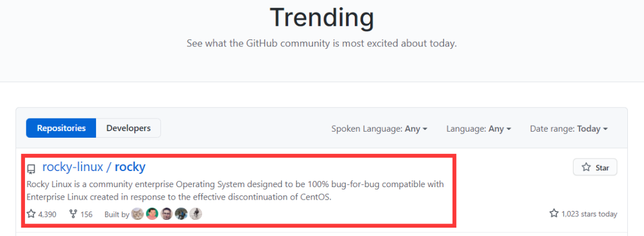Click the fourth Built by avatar
This screenshot has width=644, height=236.
tap(181, 214)
